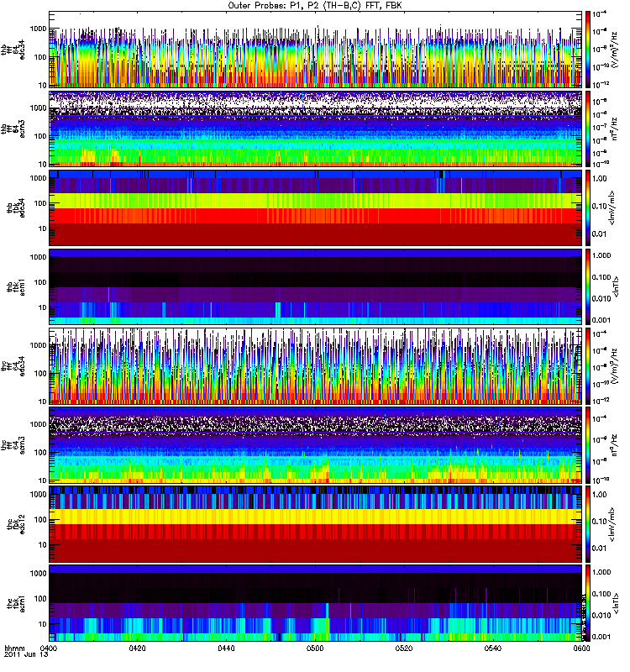Click the 'thc fbk scm1' y-axis label

[x=13, y=601]
